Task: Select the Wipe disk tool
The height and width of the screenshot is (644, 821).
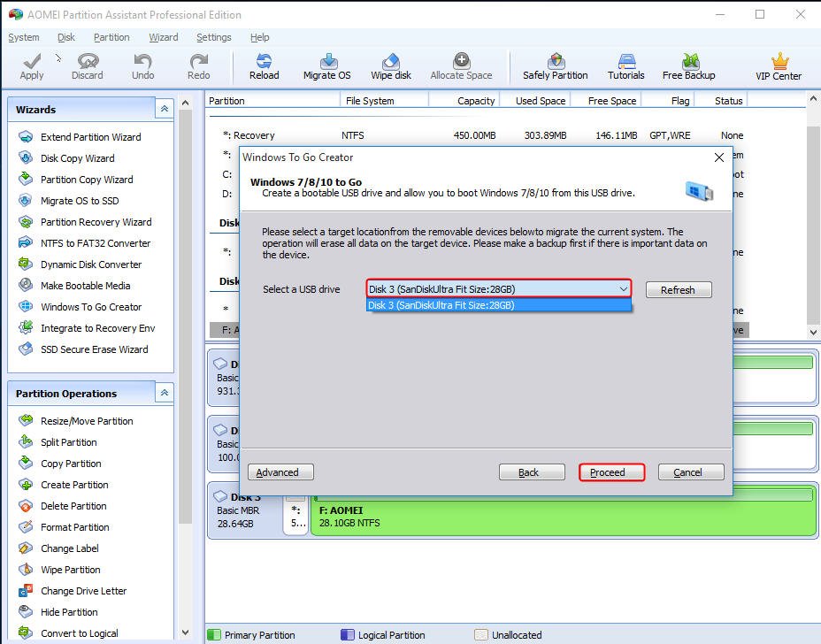Action: point(391,66)
